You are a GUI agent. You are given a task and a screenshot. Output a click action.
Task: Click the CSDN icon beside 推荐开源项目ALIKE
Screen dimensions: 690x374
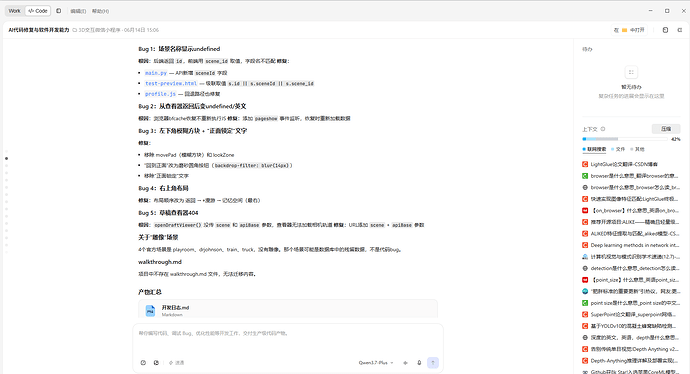click(x=585, y=222)
